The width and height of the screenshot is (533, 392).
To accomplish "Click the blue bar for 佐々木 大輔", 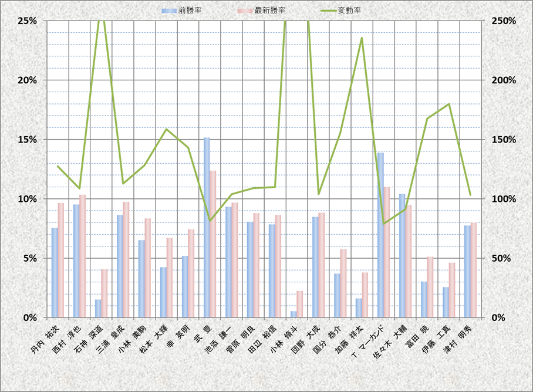I will click(x=402, y=255).
